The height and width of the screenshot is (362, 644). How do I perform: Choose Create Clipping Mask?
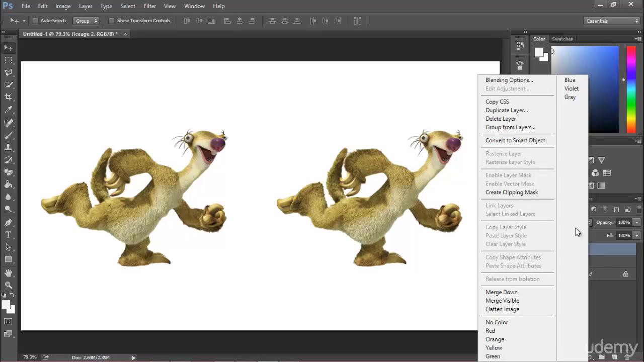[x=512, y=192]
